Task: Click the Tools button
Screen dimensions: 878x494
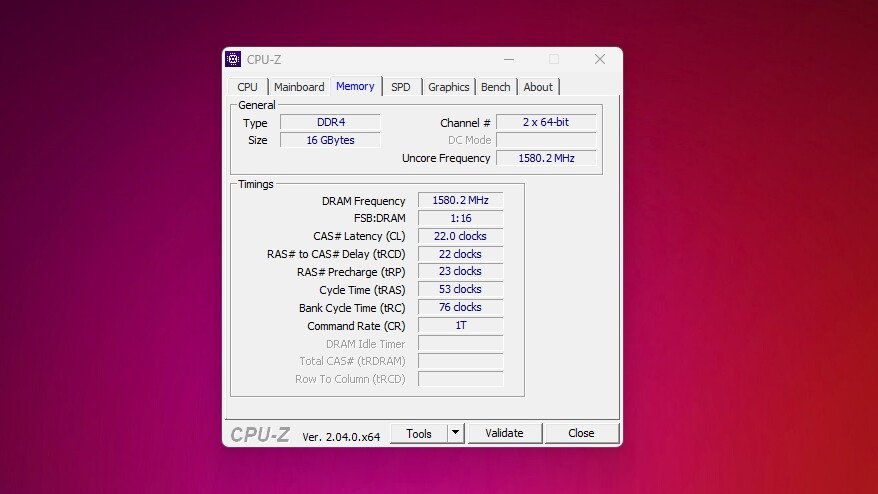Action: pyautogui.click(x=418, y=433)
